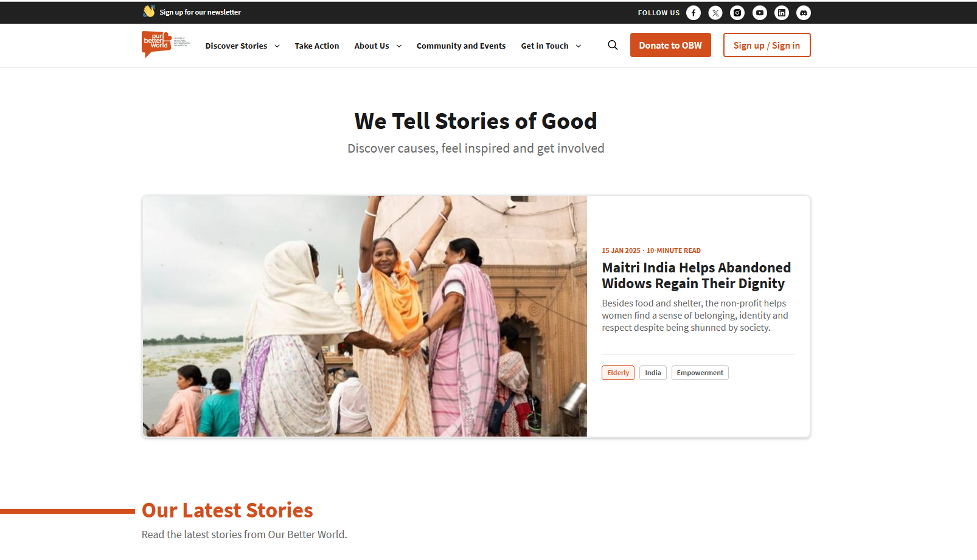The height and width of the screenshot is (560, 977).
Task: Open Community and Events menu item
Action: click(x=461, y=46)
